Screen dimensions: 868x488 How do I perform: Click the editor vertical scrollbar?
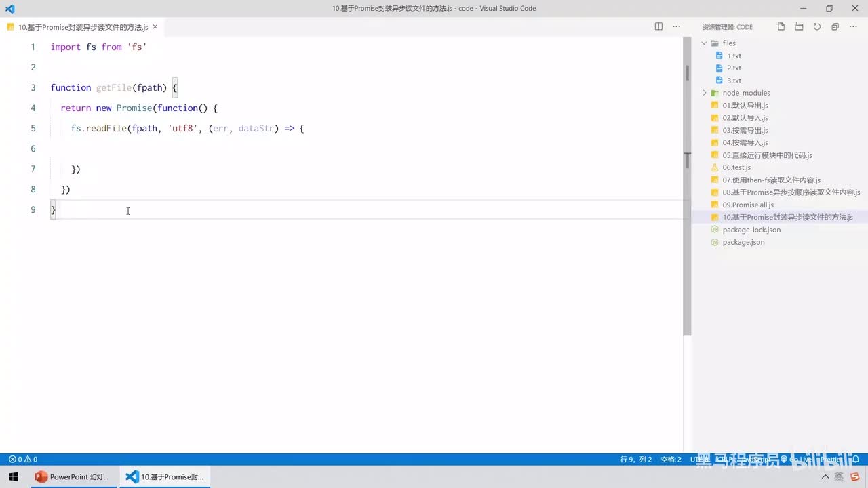687,186
